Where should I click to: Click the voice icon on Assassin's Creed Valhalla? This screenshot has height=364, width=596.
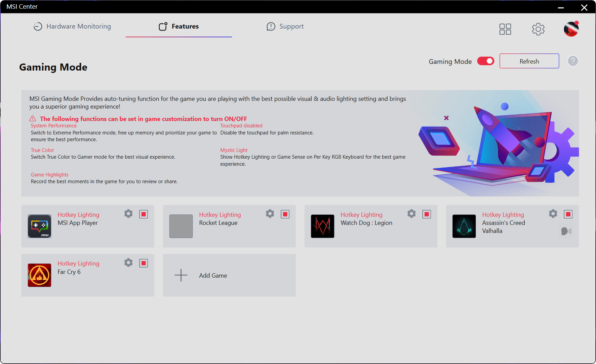click(x=566, y=231)
